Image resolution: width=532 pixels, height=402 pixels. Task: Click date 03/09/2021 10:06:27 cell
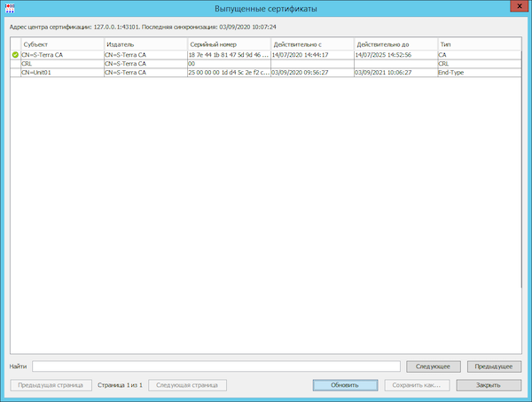396,72
